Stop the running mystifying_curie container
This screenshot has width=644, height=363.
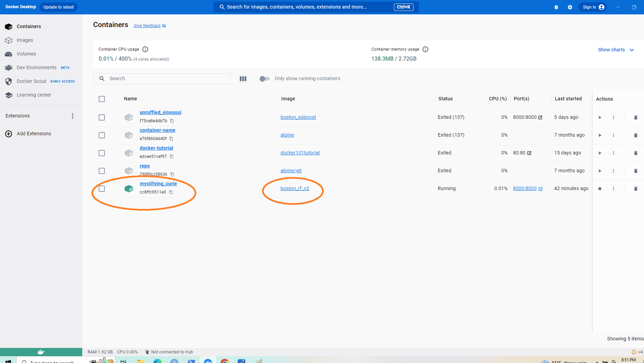(600, 189)
